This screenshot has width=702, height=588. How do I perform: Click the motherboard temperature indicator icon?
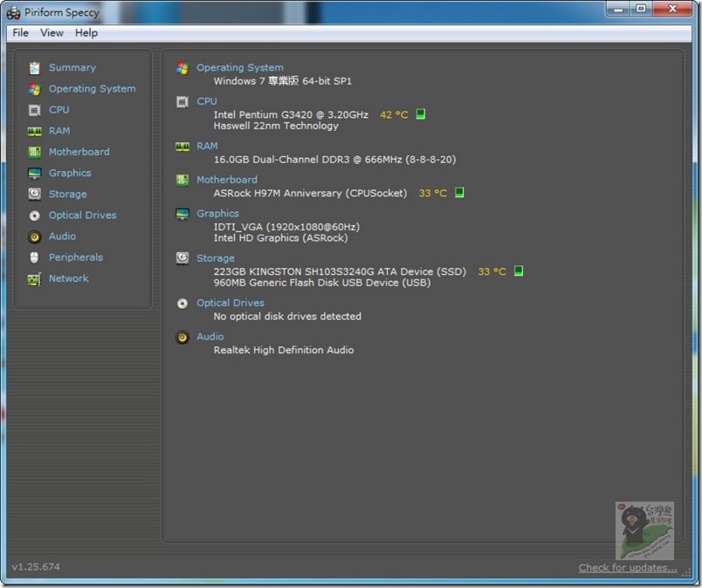459,193
